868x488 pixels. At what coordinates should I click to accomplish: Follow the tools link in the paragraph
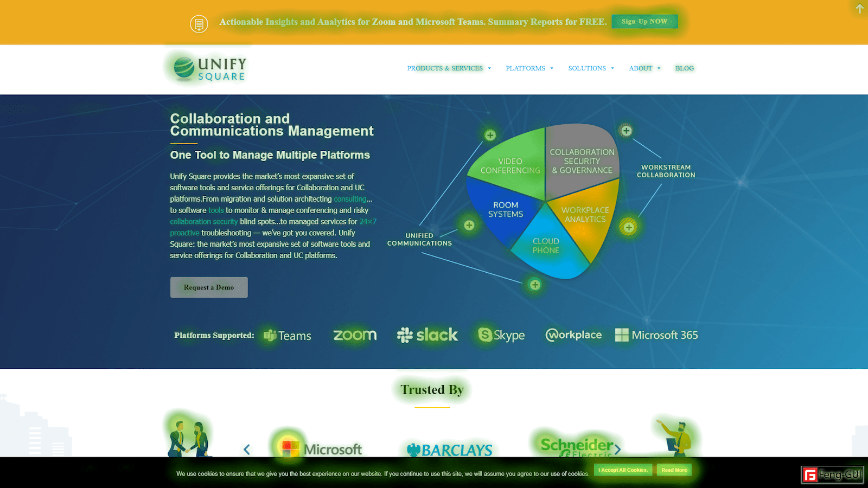(216, 210)
